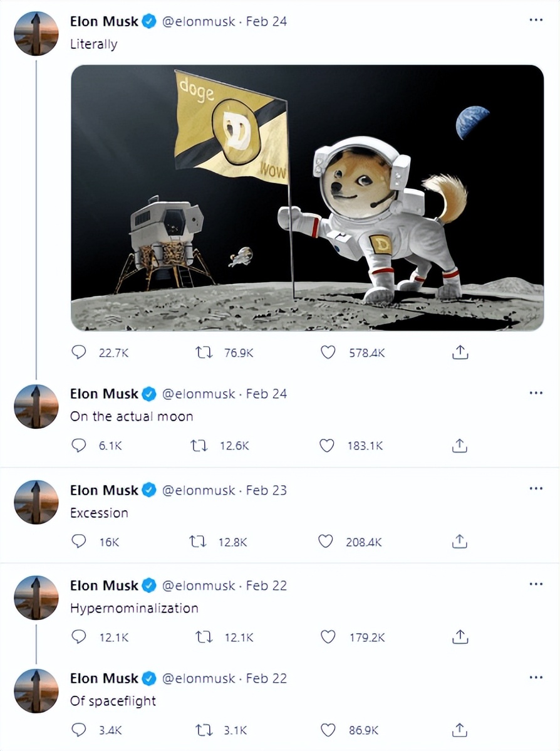Share the 'Excession' tweet

(460, 542)
